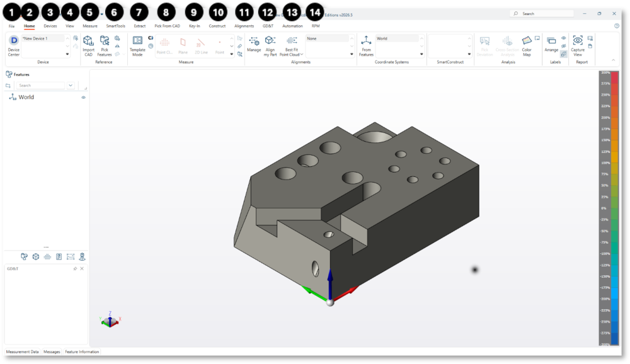Switch to the SmartTools ribbon tab
The height and width of the screenshot is (364, 630).
click(116, 26)
